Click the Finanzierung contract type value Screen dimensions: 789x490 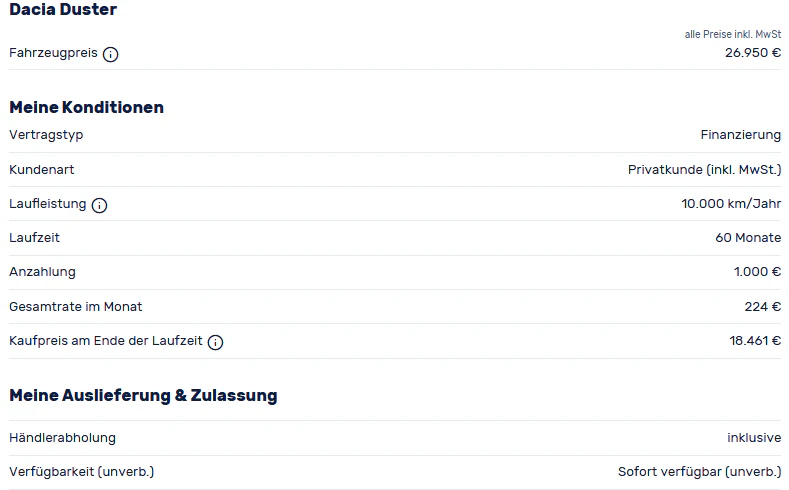[741, 135]
